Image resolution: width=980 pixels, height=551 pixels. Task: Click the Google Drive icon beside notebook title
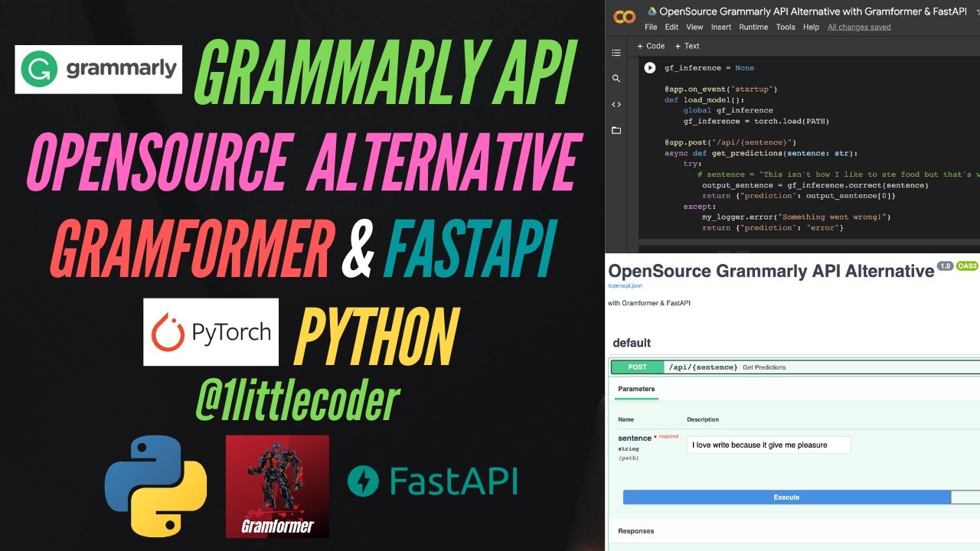tap(652, 11)
